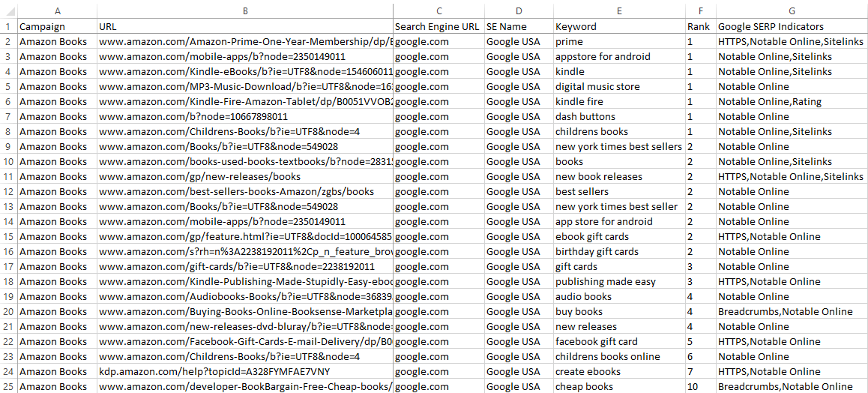Click the URL cell with b?node=10667898011
868x393 pixels.
tap(245, 116)
